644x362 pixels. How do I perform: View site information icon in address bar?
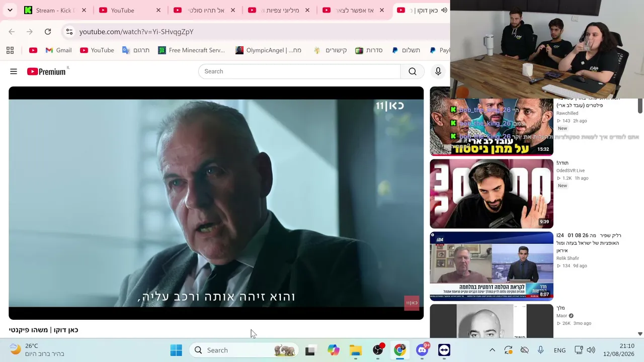[69, 32]
